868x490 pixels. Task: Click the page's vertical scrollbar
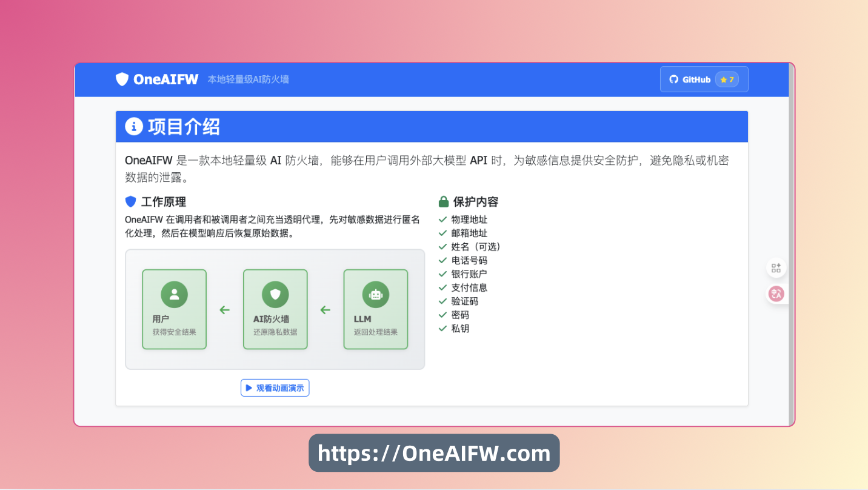click(x=791, y=243)
